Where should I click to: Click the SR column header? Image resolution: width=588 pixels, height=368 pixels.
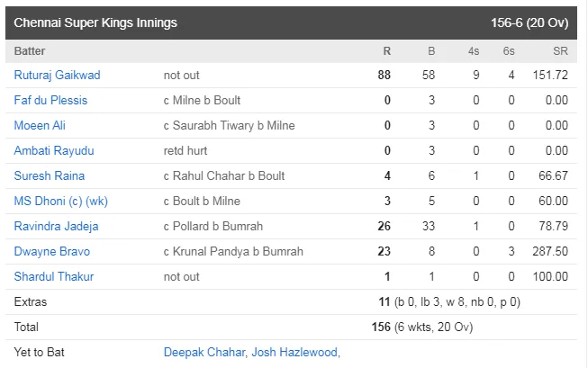tap(560, 51)
